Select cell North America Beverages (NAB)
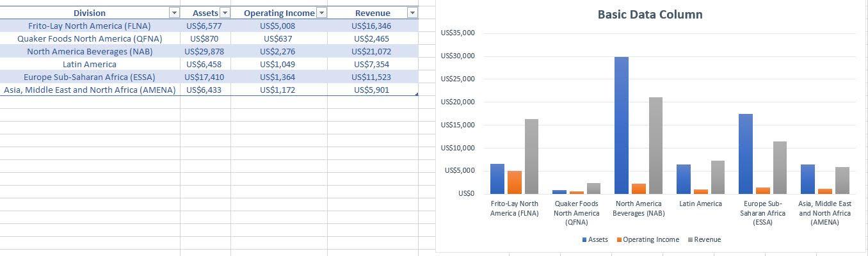Viewport: 868px width, 256px height. coord(90,51)
